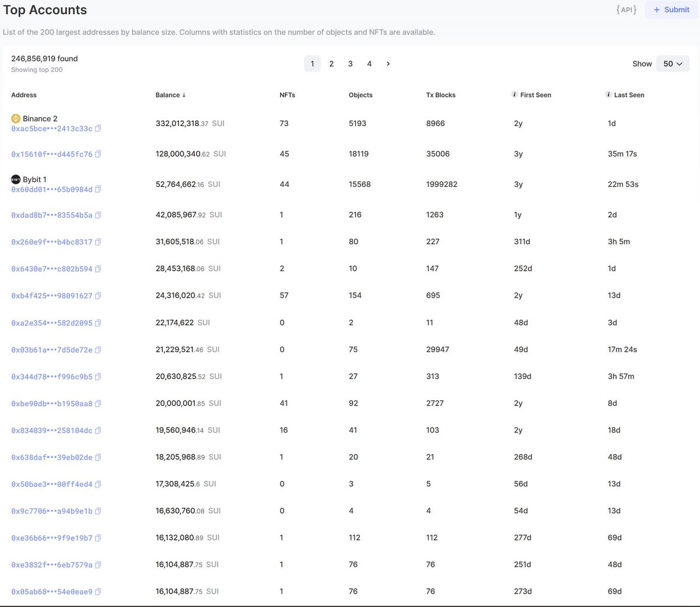Viewport: 700px width, 607px height.
Task: Open address link 0xa2e354•••582d2095
Action: click(51, 323)
